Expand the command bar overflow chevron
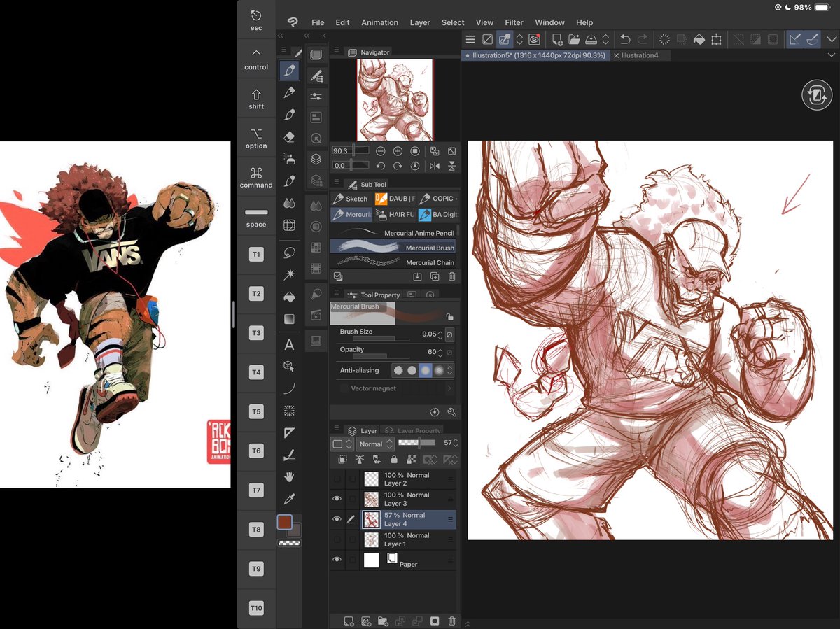The height and width of the screenshot is (629, 840). click(831, 40)
